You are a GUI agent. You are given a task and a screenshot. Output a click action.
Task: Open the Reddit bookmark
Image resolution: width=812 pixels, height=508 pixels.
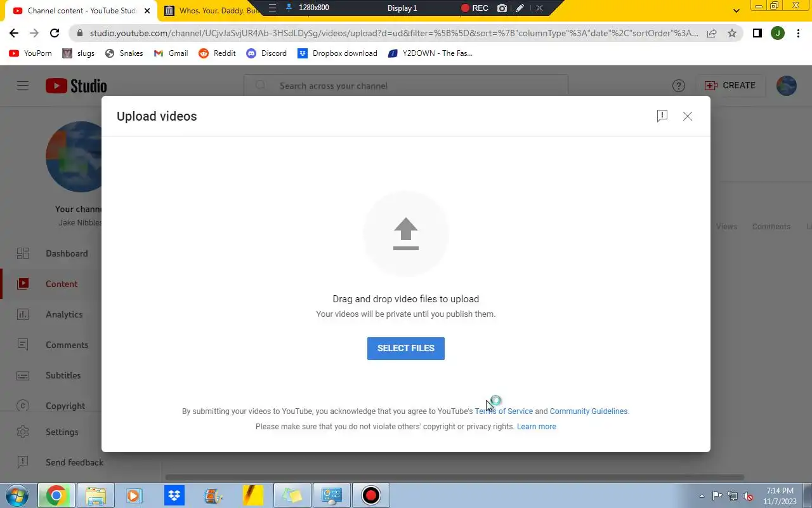[218, 53]
